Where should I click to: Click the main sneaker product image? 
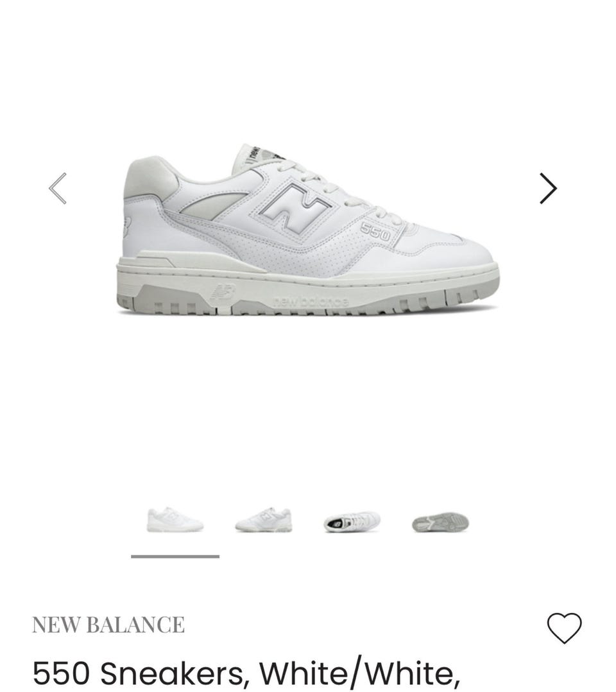(308, 229)
